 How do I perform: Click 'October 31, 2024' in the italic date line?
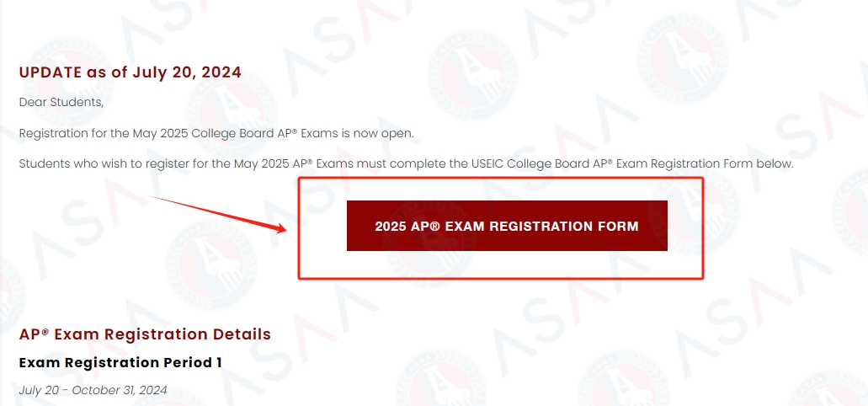[x=120, y=390]
